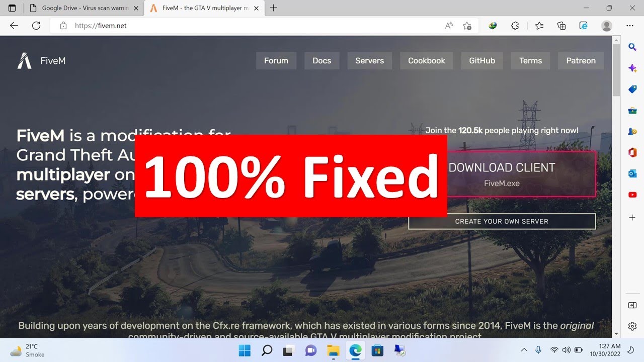The height and width of the screenshot is (362, 644).
Task: Open sidebar settings gear
Action: tap(632, 326)
